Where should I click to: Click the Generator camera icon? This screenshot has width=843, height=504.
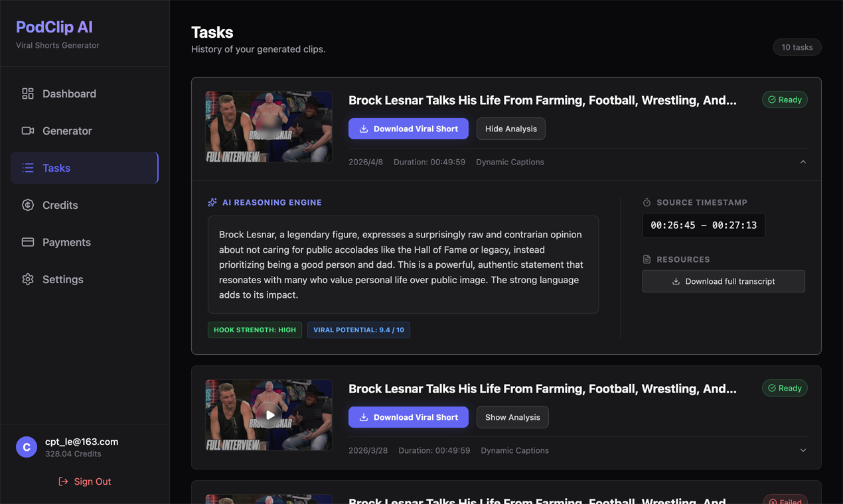point(28,131)
